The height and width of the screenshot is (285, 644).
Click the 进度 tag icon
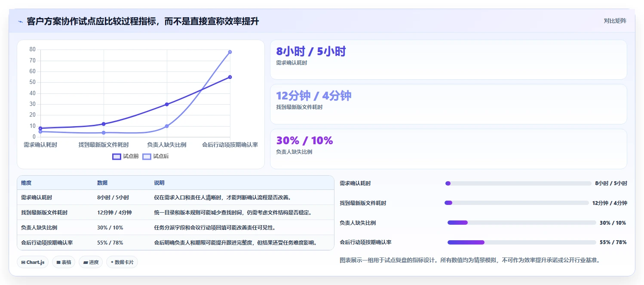[x=85, y=262]
